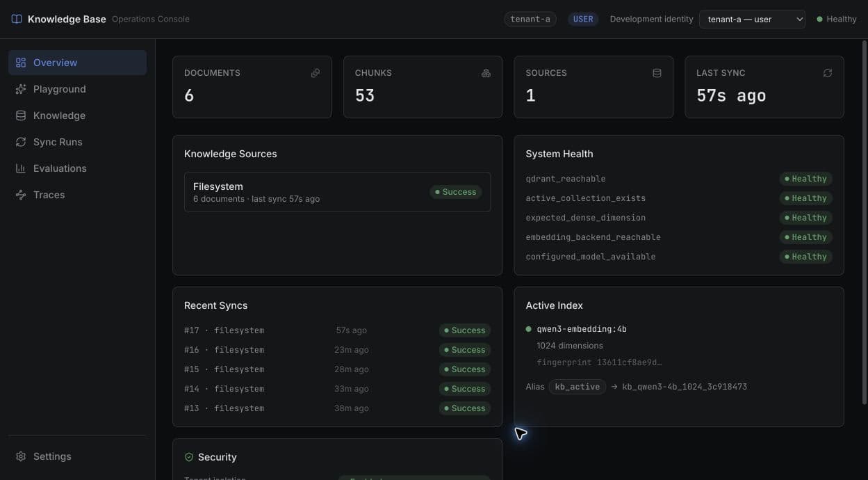
Task: Click the fingerprint 13611cf8ae9d value
Action: point(599,362)
